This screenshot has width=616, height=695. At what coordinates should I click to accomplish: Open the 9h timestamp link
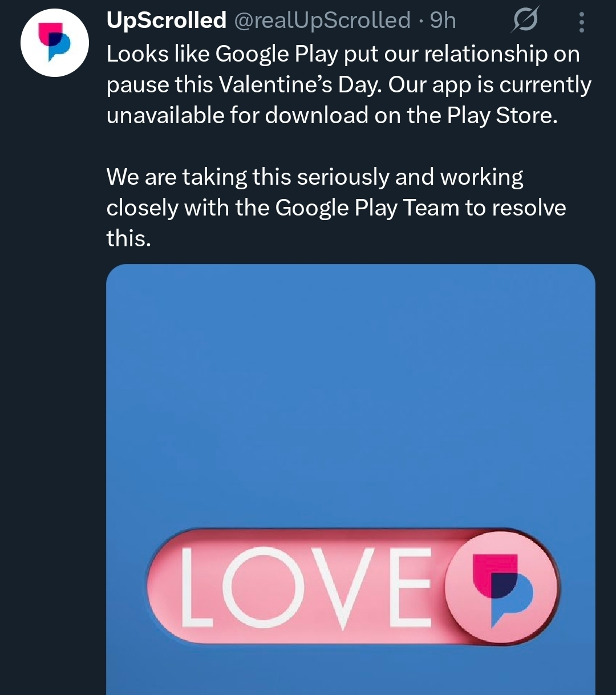pos(443,21)
